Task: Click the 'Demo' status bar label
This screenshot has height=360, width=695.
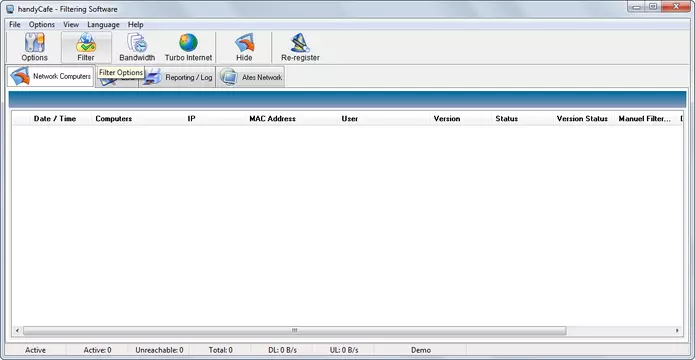Action: click(x=421, y=350)
